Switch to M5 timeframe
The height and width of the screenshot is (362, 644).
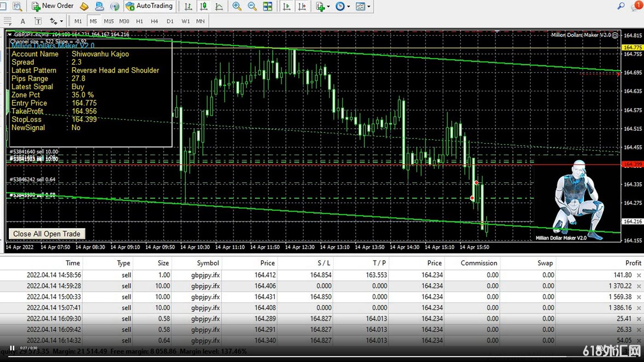pos(93,21)
